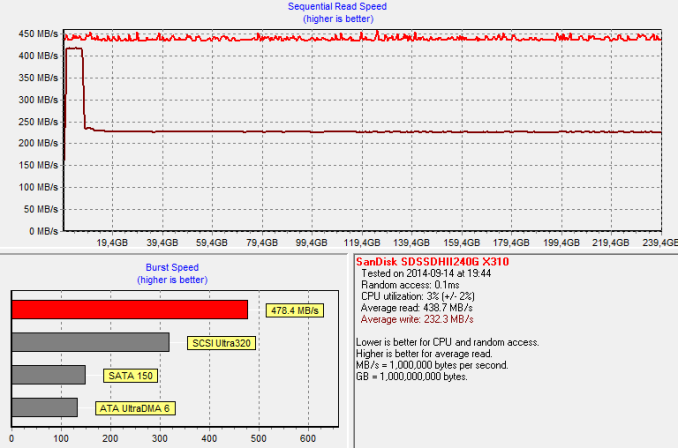Select the SCSI Ultra320 label

(x=221, y=343)
